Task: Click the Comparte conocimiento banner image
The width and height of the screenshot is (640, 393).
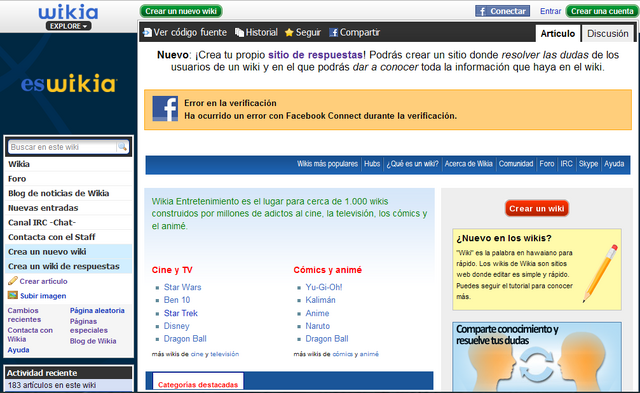Action: coord(537,357)
